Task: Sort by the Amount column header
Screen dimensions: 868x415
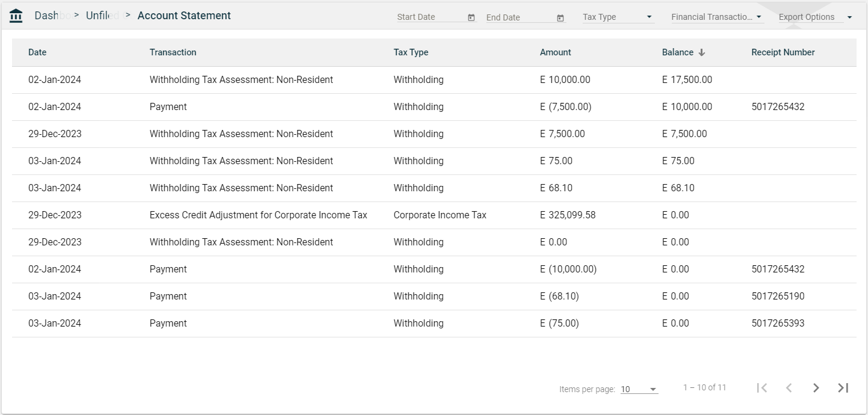Action: click(x=555, y=52)
